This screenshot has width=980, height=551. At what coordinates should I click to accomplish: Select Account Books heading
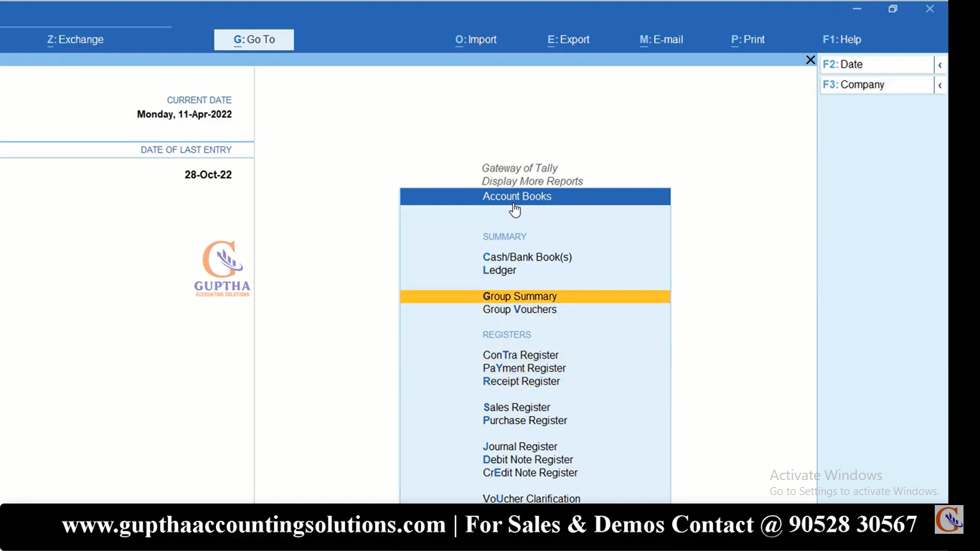pos(535,197)
